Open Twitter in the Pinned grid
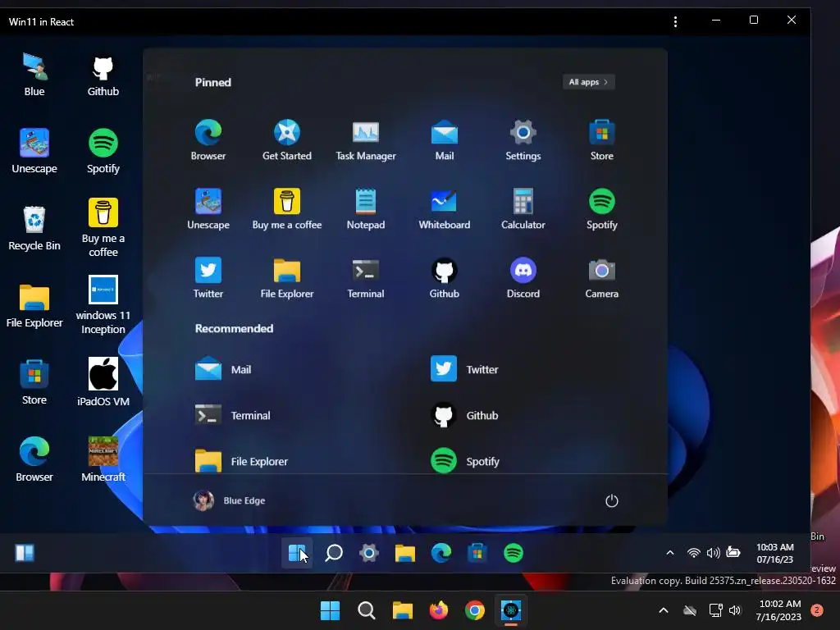This screenshot has width=840, height=630. (208, 277)
